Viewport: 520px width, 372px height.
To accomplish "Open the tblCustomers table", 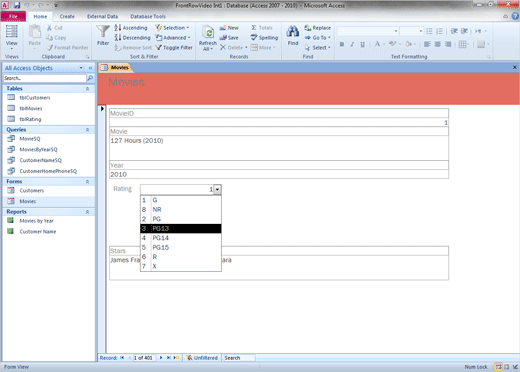I will (35, 98).
